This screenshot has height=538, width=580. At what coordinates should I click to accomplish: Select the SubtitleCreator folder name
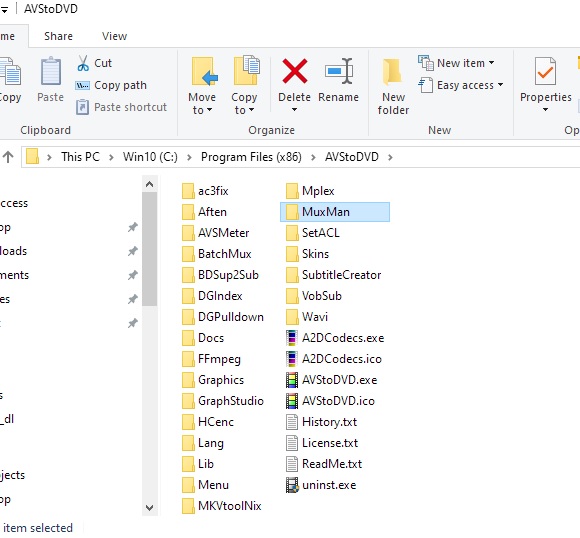coord(341,275)
